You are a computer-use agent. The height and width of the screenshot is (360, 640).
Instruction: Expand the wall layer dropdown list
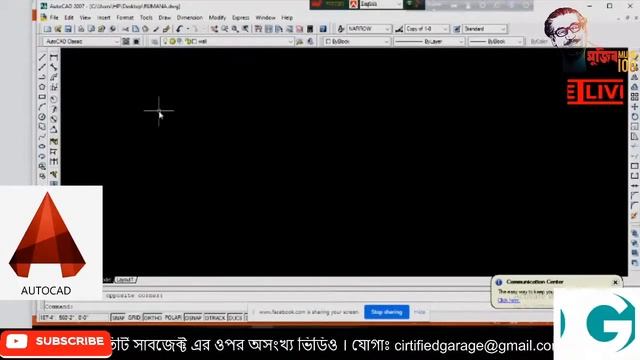point(290,42)
